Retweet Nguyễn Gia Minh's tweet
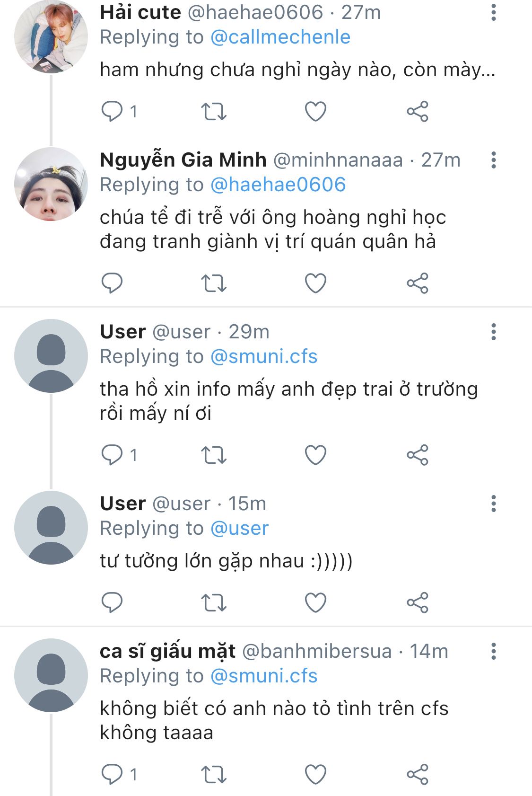Viewport: 532px width, 796px height. coord(214,283)
